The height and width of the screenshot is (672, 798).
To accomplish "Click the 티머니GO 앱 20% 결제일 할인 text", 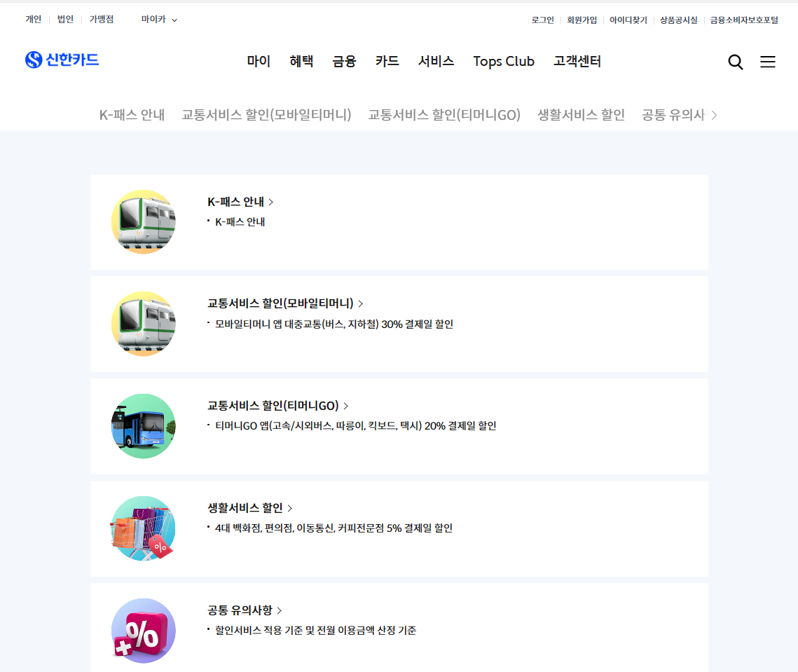I will [356, 425].
